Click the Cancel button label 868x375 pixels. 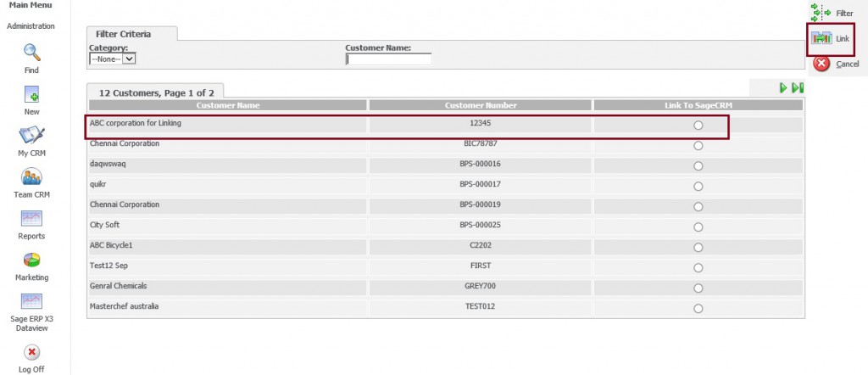pos(848,64)
